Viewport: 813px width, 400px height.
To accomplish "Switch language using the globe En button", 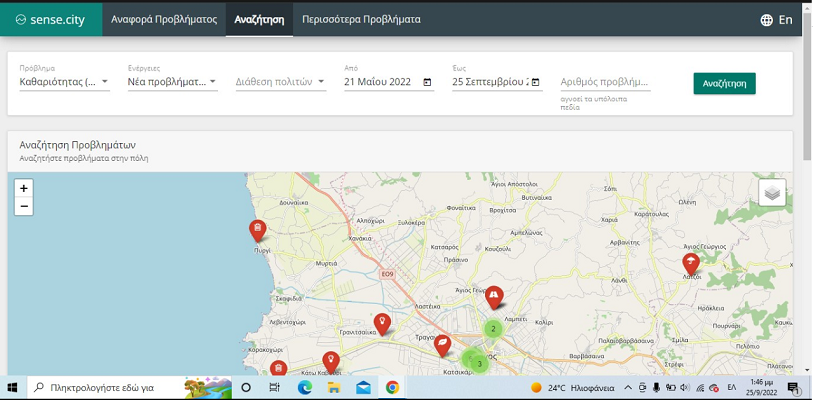I will [776, 19].
